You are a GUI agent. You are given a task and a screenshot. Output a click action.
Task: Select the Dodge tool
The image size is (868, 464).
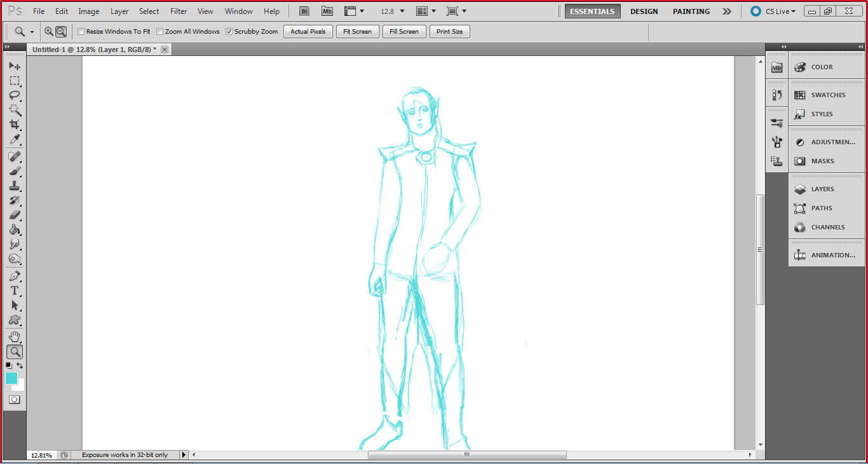coord(14,259)
